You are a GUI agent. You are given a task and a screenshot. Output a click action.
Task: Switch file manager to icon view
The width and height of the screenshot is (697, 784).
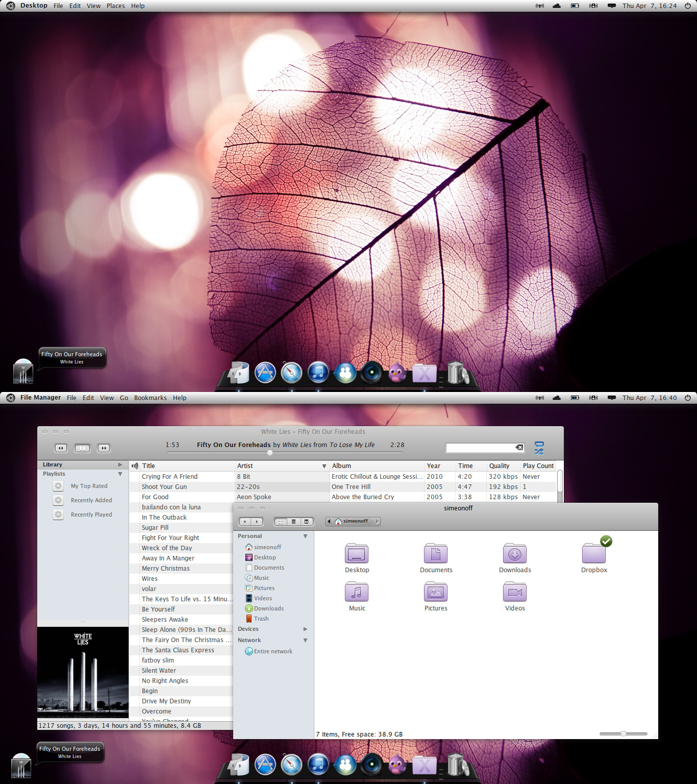click(x=281, y=522)
